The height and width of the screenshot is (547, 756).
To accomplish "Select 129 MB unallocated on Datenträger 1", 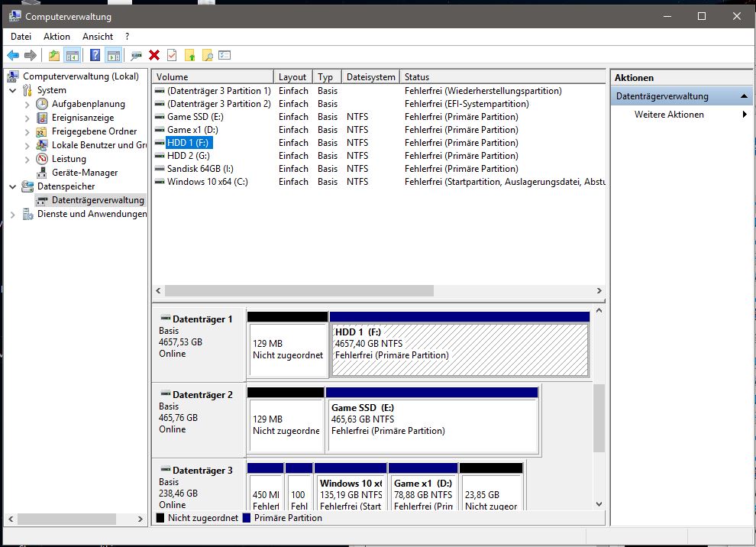I will pyautogui.click(x=288, y=345).
